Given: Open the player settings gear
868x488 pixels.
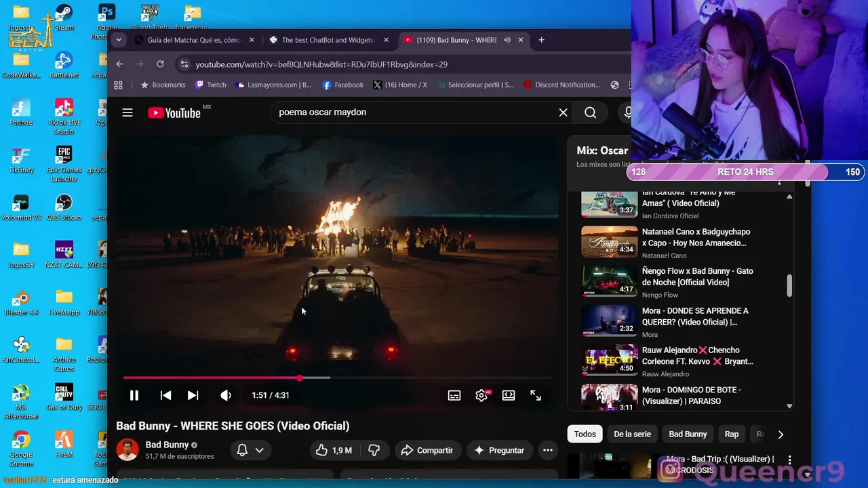Looking at the screenshot, I should pos(482,395).
